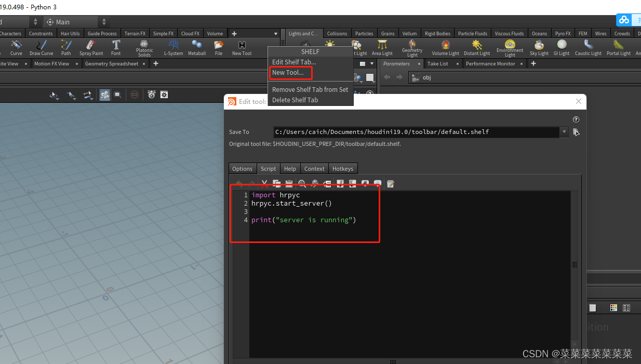Switch to the Hotkeys tab
The width and height of the screenshot is (641, 364).
(343, 169)
